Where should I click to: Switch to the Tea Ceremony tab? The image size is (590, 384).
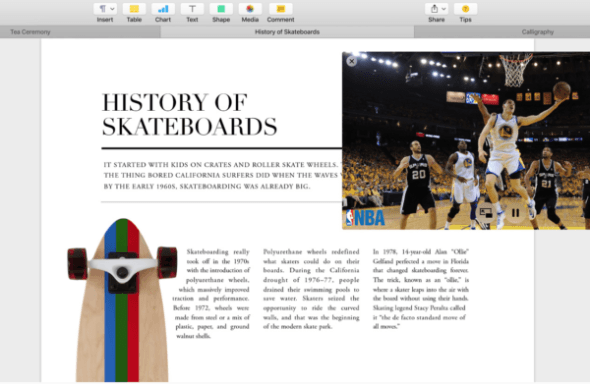tap(80, 32)
